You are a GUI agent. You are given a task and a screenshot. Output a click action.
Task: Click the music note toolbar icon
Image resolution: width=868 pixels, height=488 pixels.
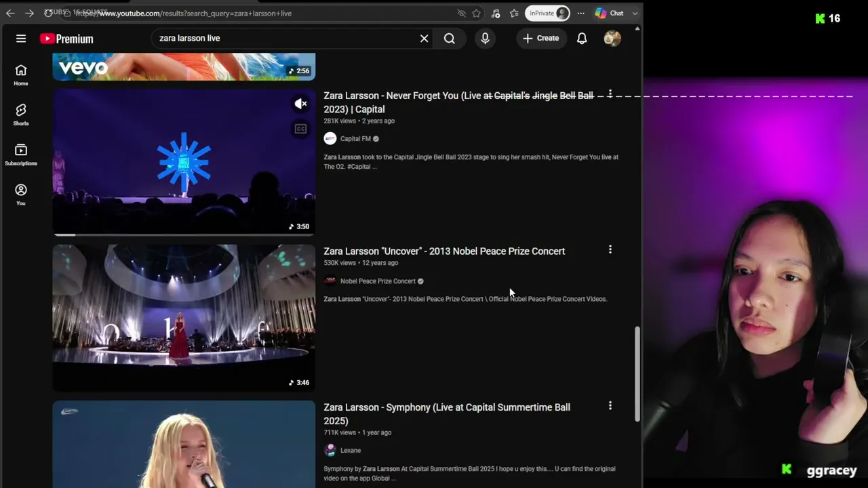496,14
